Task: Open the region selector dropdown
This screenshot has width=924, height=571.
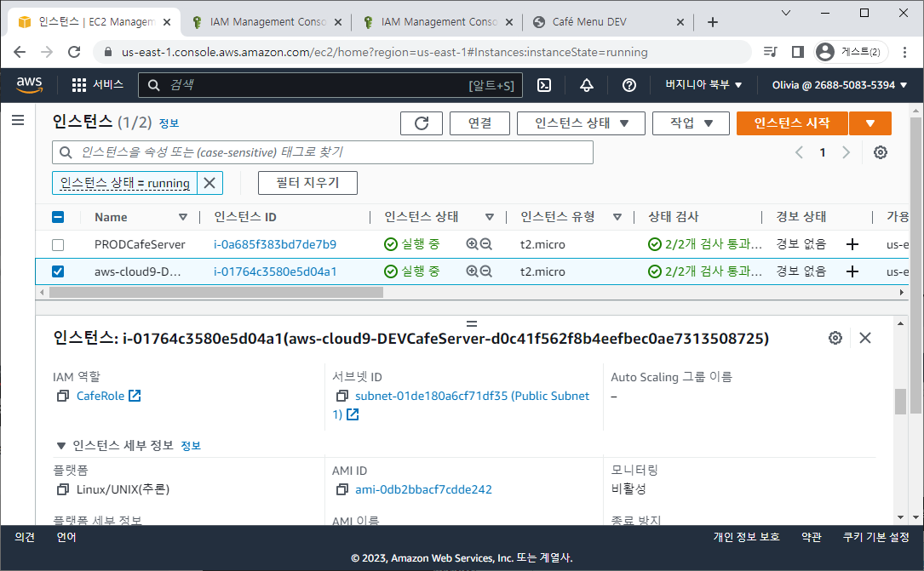Action: point(703,85)
